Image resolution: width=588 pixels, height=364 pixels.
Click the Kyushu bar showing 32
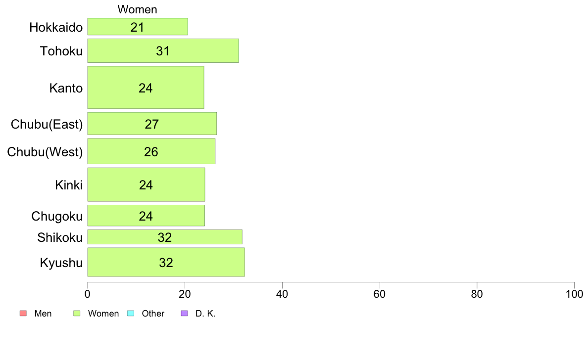coord(166,262)
